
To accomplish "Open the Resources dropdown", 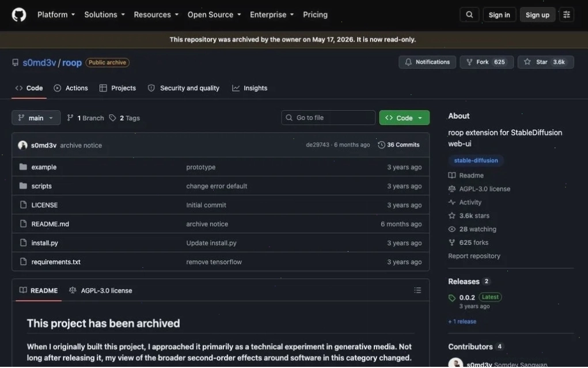I will (x=156, y=14).
